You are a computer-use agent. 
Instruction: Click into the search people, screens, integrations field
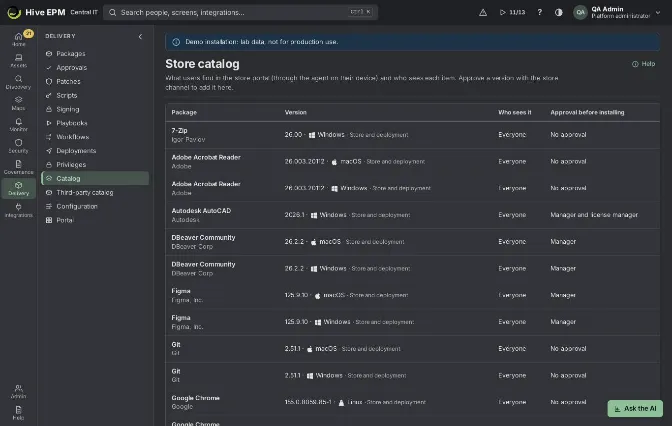coord(240,12)
